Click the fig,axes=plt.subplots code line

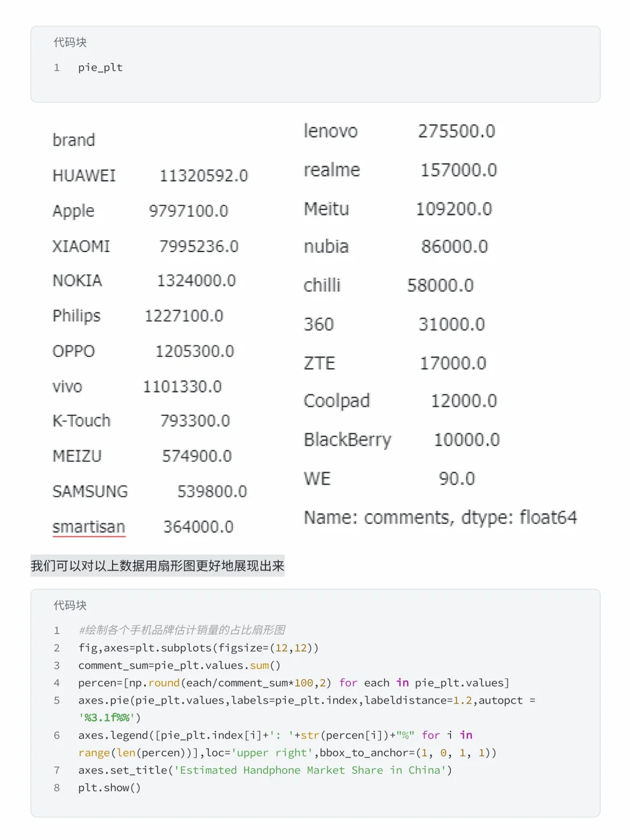198,648
